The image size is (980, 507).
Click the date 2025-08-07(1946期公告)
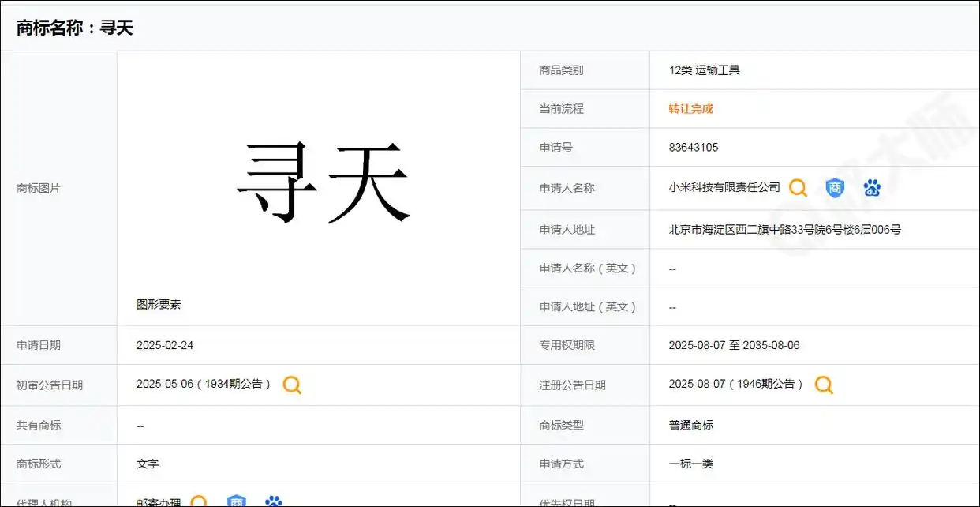(x=735, y=385)
